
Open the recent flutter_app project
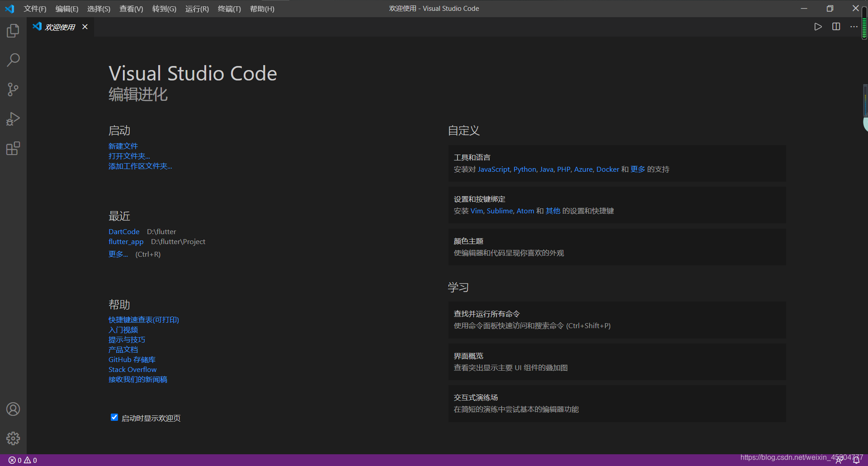click(x=126, y=241)
